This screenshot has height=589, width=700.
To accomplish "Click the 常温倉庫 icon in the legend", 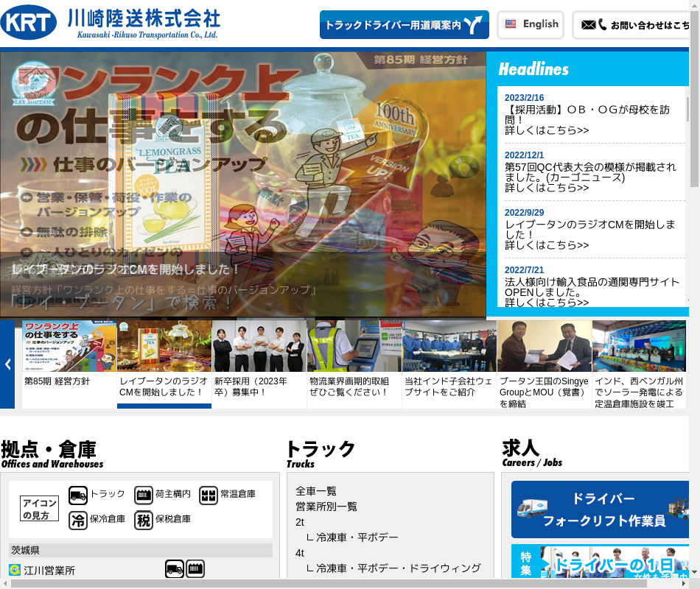I will [x=208, y=495].
